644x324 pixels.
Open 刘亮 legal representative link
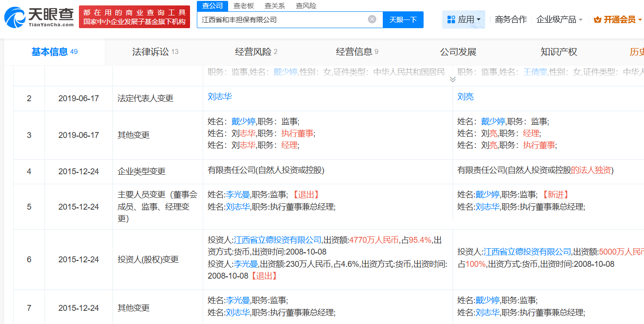[x=465, y=97]
